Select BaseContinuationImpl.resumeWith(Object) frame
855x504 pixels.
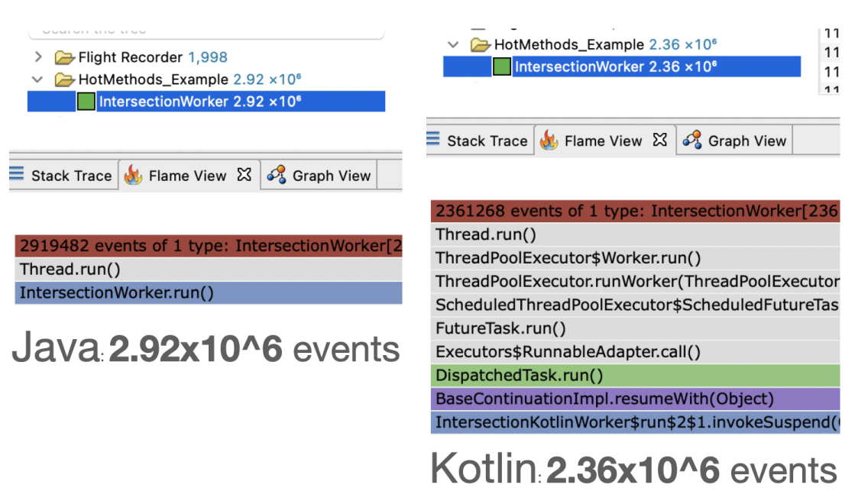point(635,399)
